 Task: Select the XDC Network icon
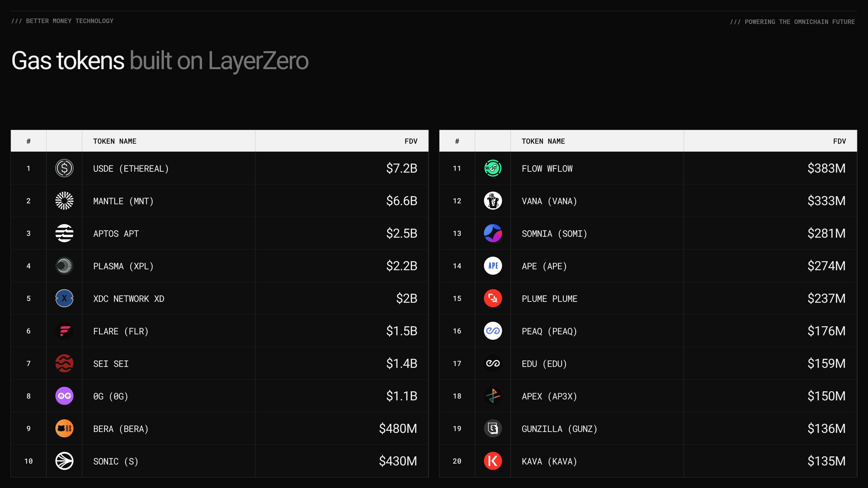click(x=64, y=298)
